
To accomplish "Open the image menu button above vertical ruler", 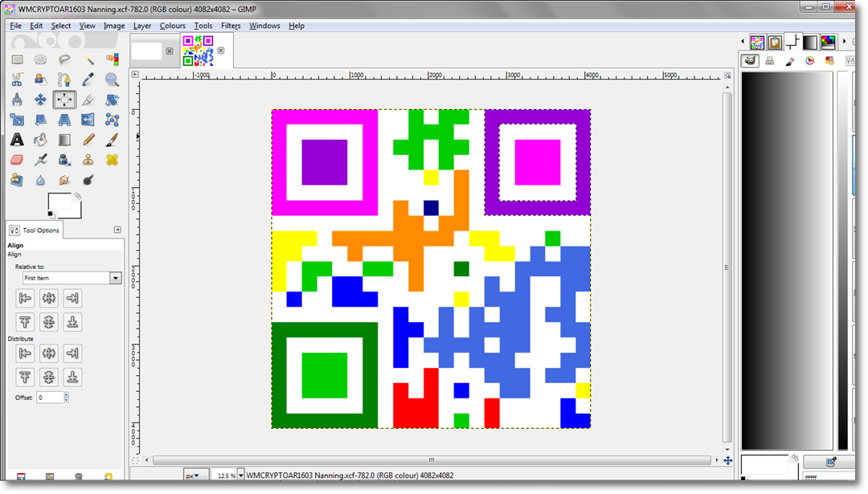I will [135, 75].
